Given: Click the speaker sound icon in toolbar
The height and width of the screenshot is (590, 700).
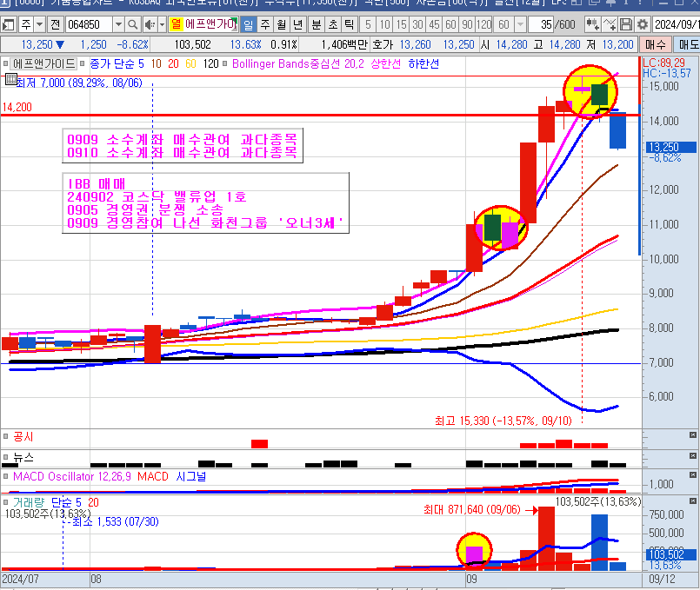Looking at the screenshot, I should click(x=150, y=24).
